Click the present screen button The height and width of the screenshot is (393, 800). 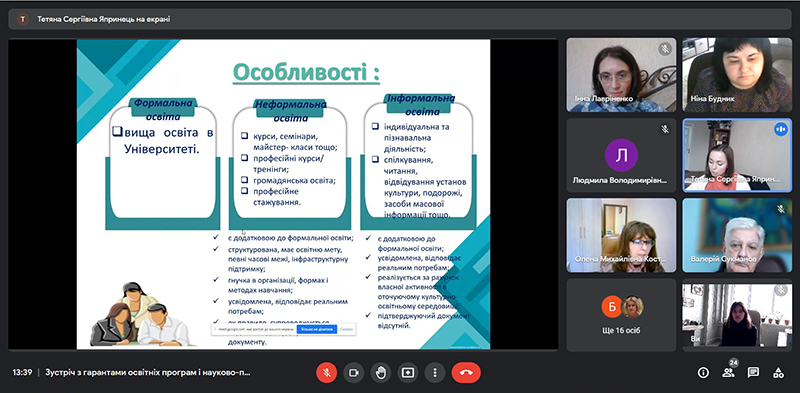(408, 373)
